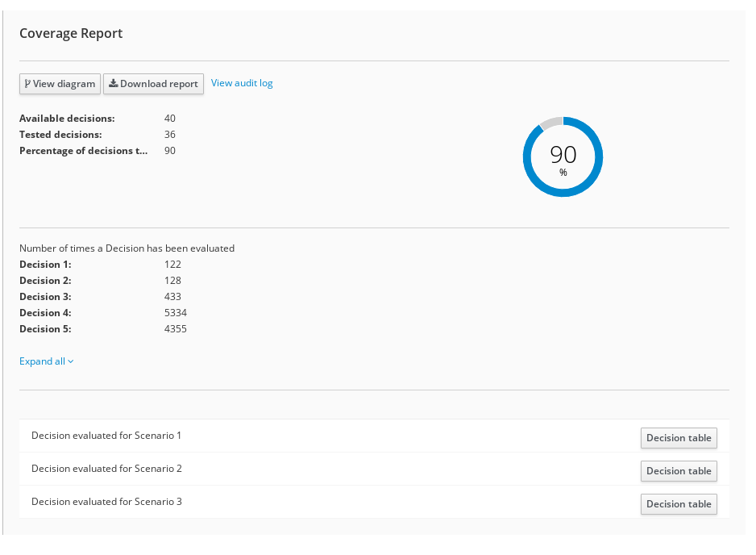The height and width of the screenshot is (555, 756).
Task: Click the Decision 1 label
Action: [45, 265]
